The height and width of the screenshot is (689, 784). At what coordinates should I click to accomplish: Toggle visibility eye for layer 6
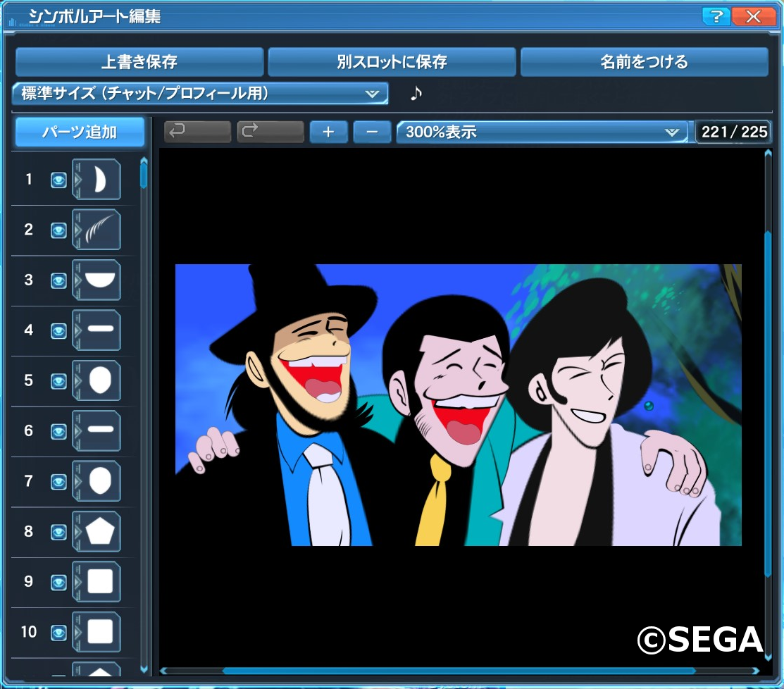pos(58,431)
